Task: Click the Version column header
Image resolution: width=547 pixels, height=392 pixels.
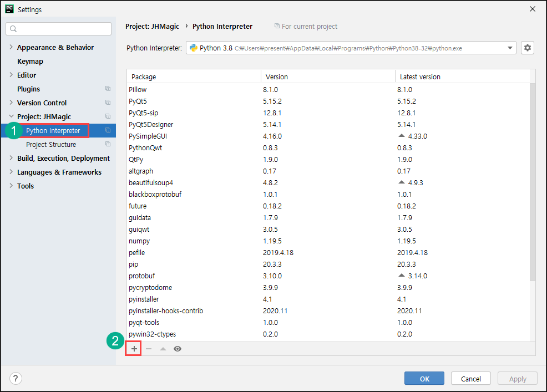Action: [x=328, y=77]
